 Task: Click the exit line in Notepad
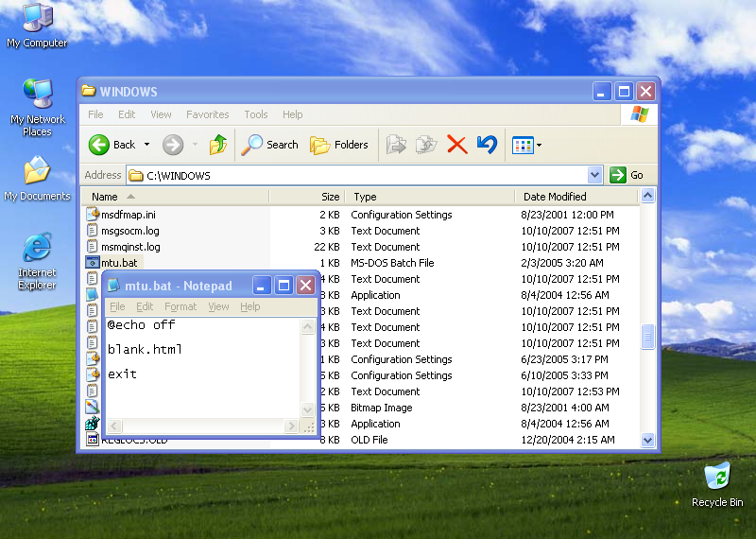[x=122, y=374]
